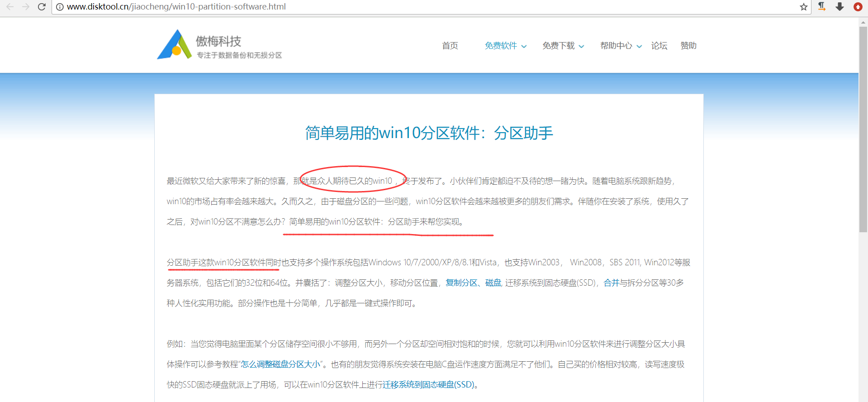Click the vertical scrollbar thumb
Viewport: 868px width, 402px height.
point(863,129)
